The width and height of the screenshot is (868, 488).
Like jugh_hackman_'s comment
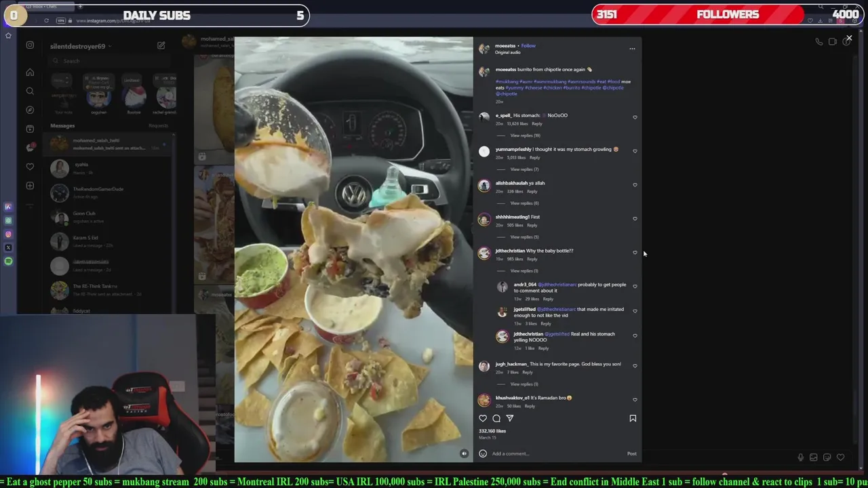(635, 366)
